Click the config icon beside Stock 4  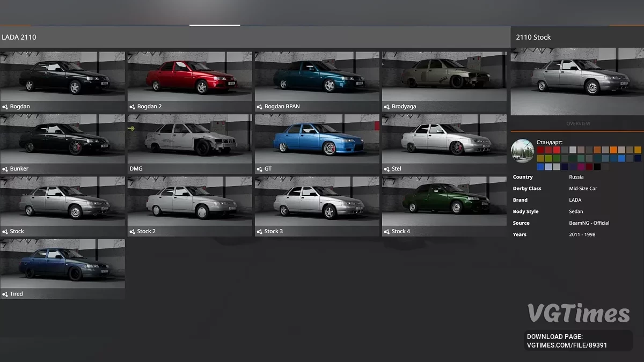(386, 232)
